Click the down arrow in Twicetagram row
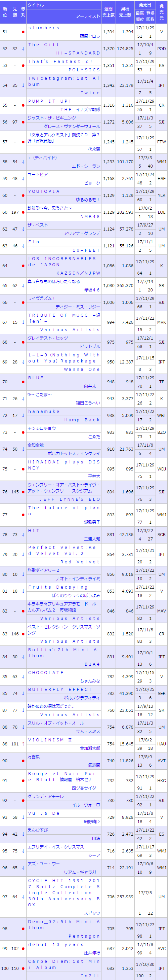Image resolution: width=168 pixels, height=980 pixels. click(x=23, y=85)
